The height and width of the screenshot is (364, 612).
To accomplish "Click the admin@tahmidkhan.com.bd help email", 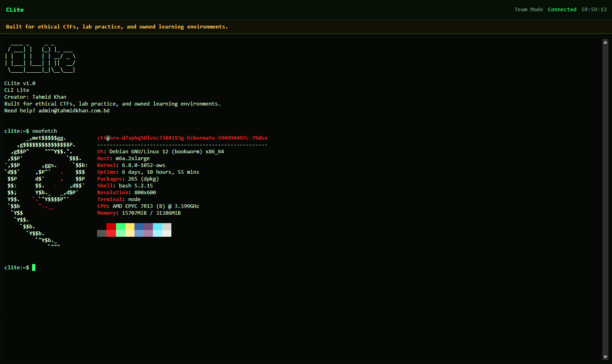I will coord(74,111).
